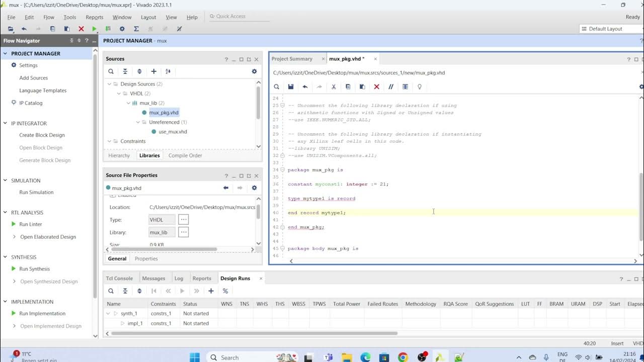
Task: Collapse all in the Sources panel toolbar
Action: click(125, 71)
